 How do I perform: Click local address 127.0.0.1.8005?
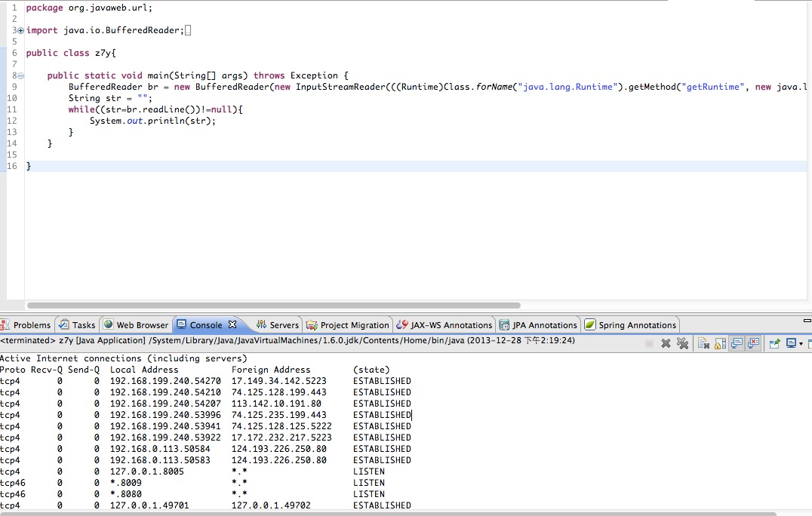[x=146, y=471]
